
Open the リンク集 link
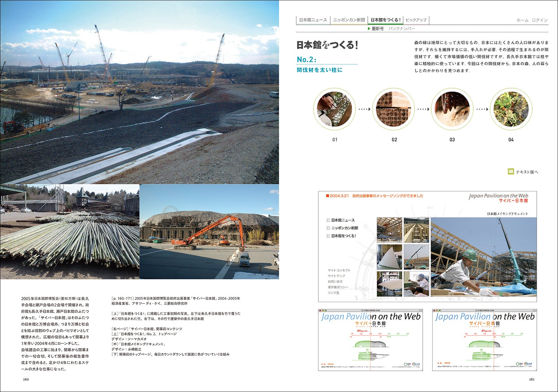pos(333,293)
